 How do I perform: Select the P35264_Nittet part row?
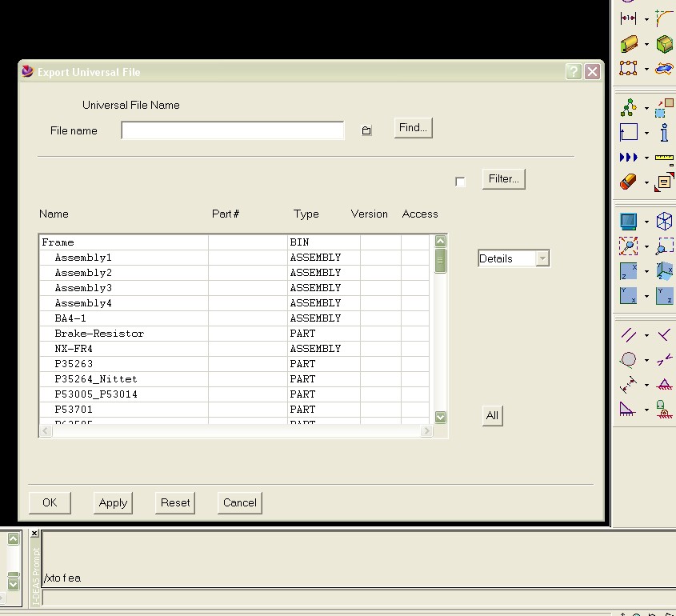(x=234, y=379)
